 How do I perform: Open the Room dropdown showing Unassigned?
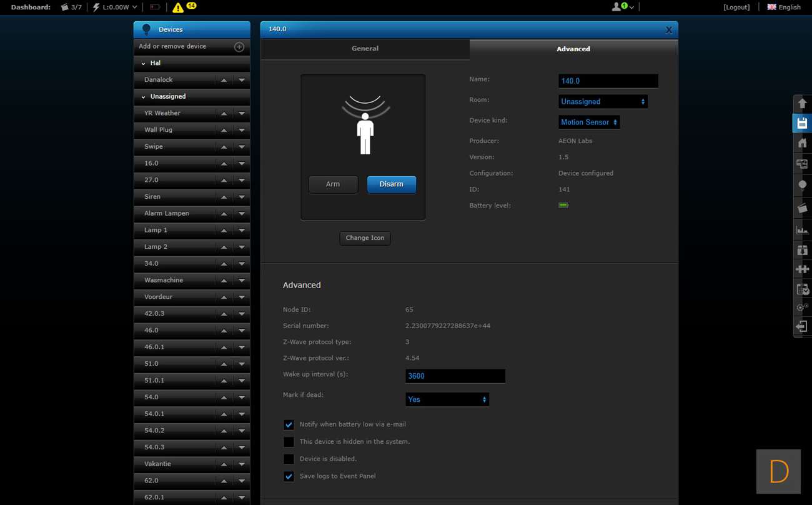click(603, 101)
